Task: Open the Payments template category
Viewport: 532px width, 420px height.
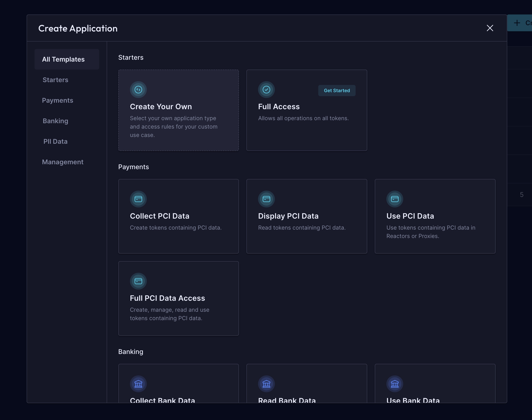Action: pos(58,100)
